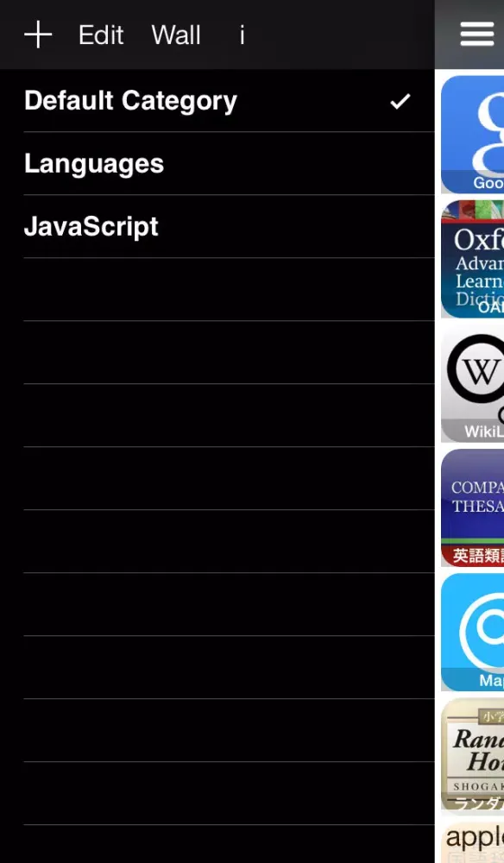Toggle the hamburger menu icon
504x863 pixels.
[x=476, y=35]
